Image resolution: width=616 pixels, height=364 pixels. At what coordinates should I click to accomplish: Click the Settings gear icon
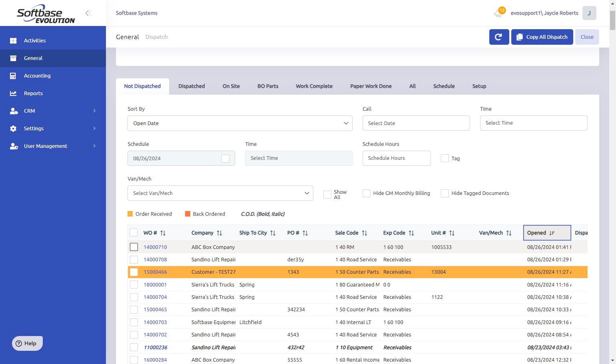click(13, 129)
